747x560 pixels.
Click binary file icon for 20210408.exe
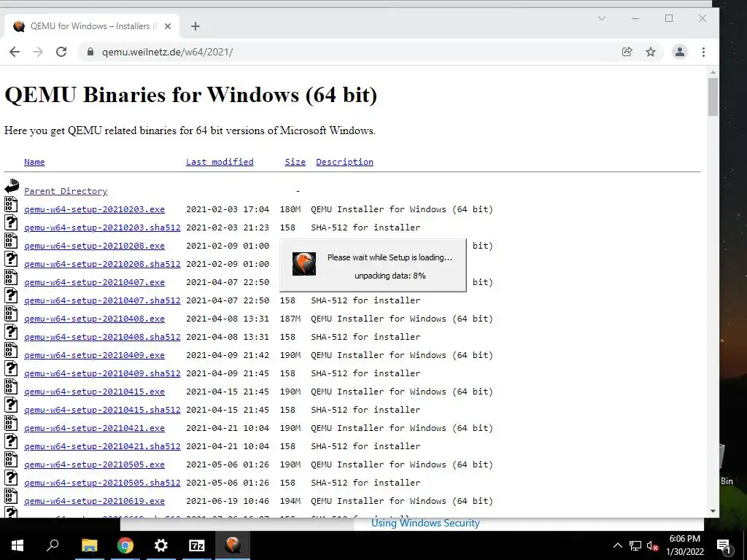[11, 314]
